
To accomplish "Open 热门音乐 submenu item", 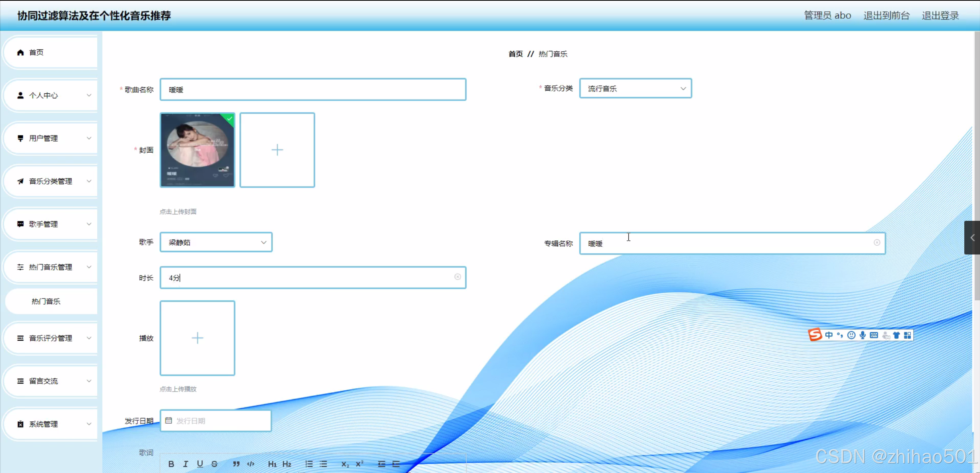I will tap(46, 301).
